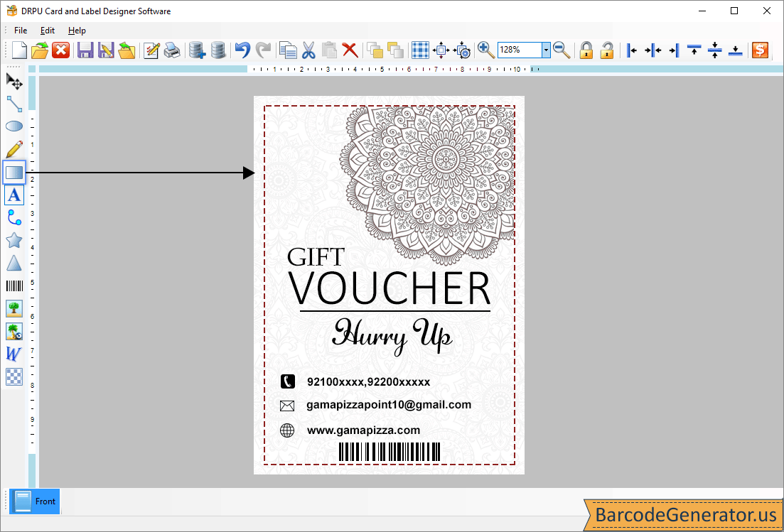The height and width of the screenshot is (532, 784).
Task: Copy the selected object
Action: 288,50
